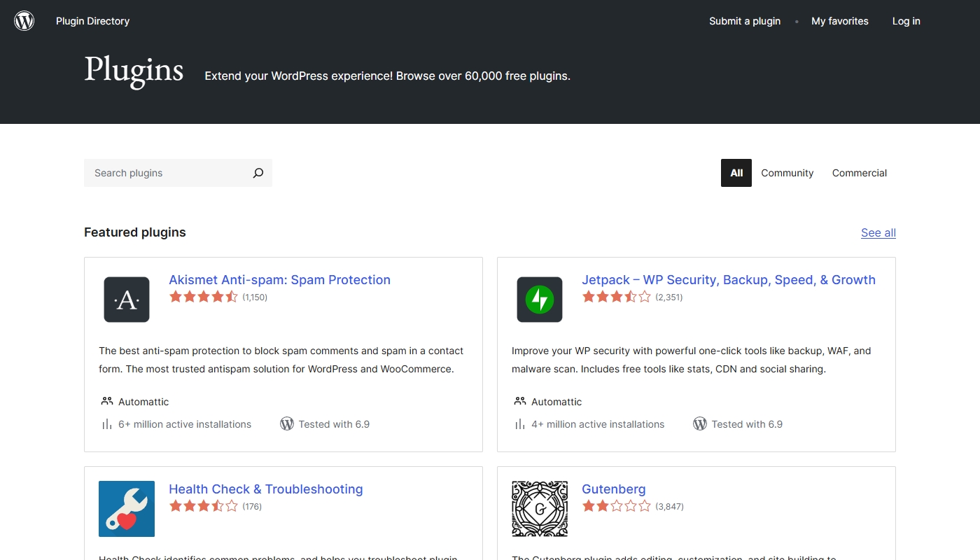The image size is (980, 560).
Task: Focus the Search plugins input field
Action: click(168, 173)
